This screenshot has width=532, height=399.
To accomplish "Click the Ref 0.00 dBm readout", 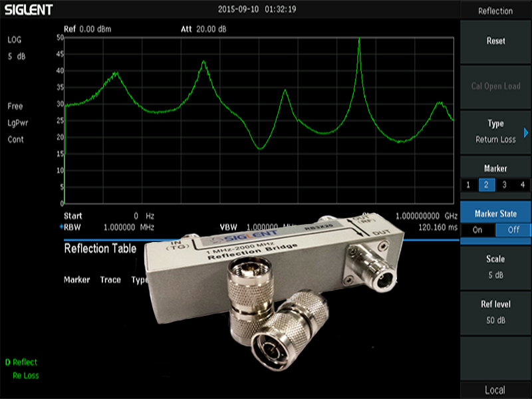I will tap(88, 29).
